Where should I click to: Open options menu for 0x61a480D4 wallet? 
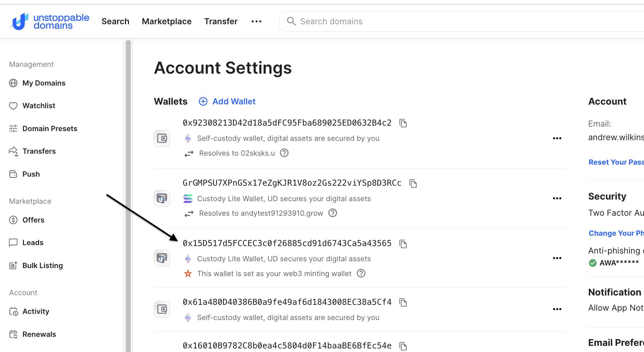557,309
